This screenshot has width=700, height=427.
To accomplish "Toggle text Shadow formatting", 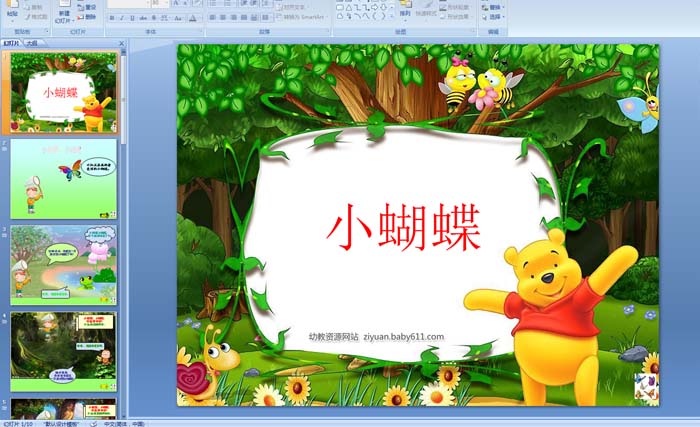I will tap(154, 18).
